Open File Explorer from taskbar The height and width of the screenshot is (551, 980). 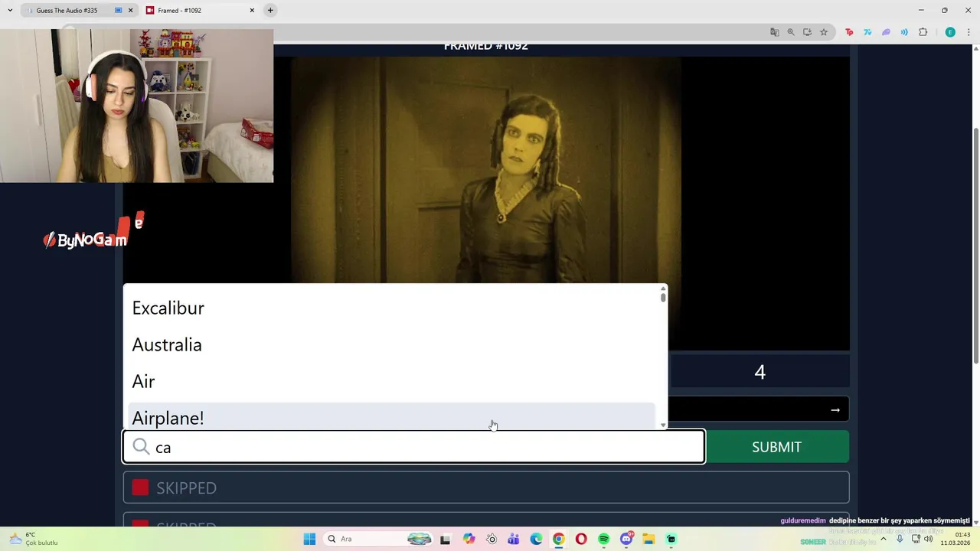point(648,539)
